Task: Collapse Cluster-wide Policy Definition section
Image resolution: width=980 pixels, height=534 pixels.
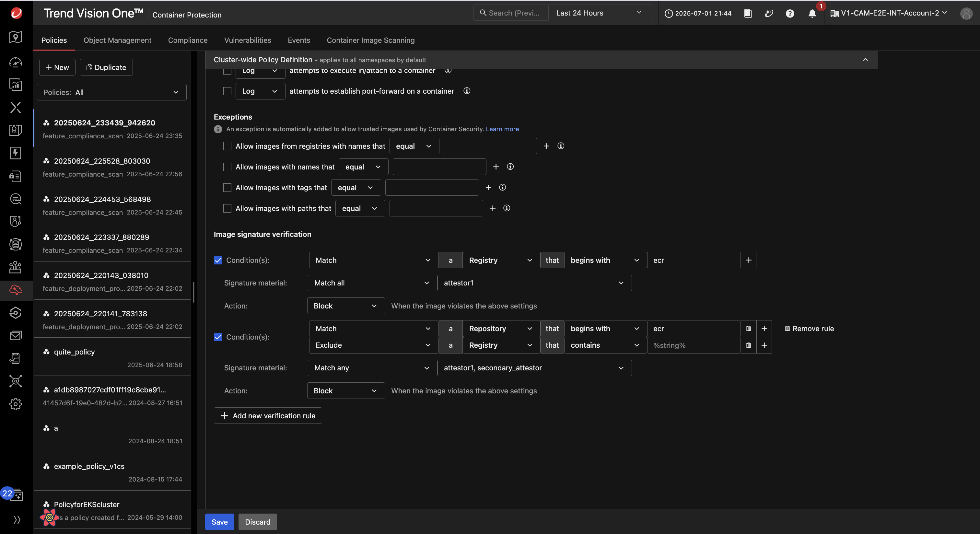Action: click(865, 60)
